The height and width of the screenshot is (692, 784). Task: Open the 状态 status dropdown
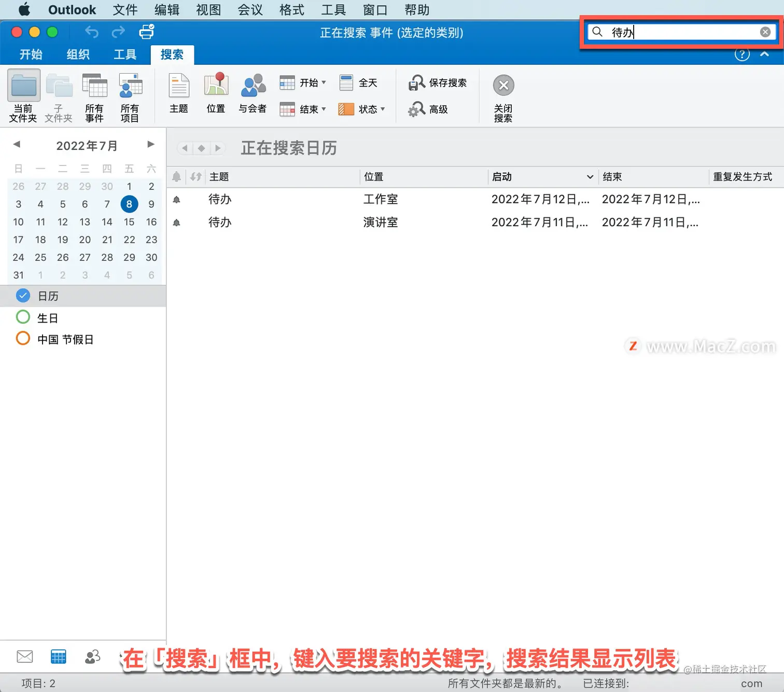(x=362, y=109)
